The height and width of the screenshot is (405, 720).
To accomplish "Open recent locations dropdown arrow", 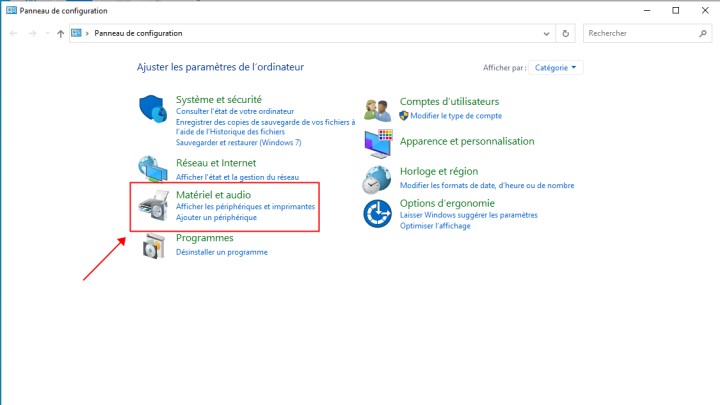I will [x=47, y=33].
